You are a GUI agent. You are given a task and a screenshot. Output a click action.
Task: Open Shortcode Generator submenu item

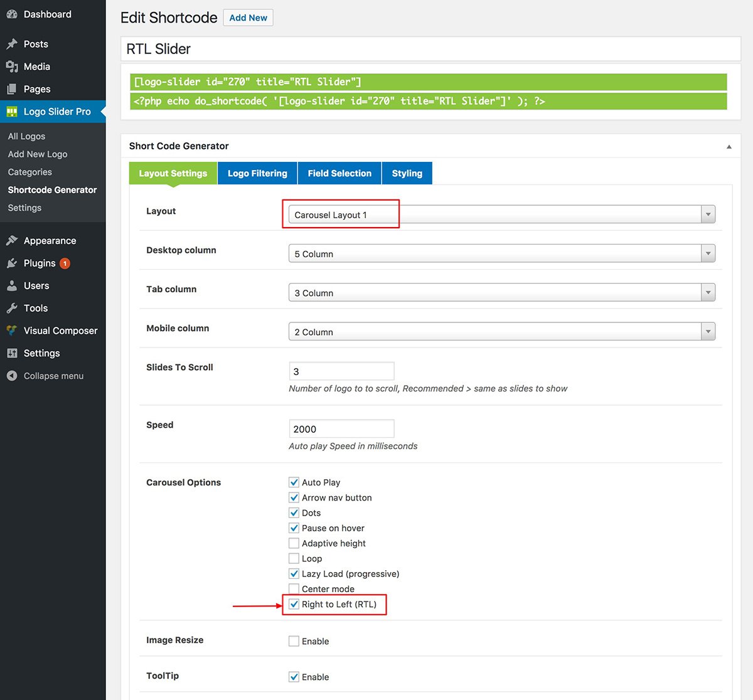pos(52,190)
